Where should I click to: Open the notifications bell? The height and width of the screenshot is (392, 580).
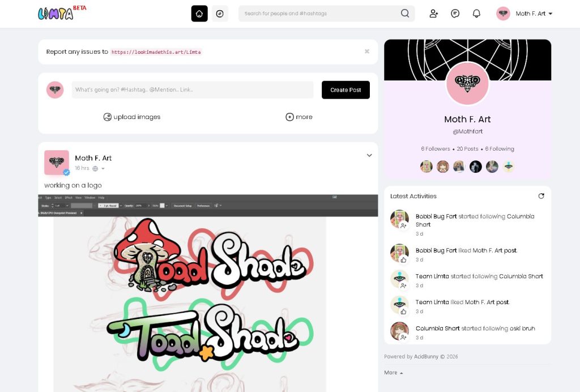(x=476, y=14)
